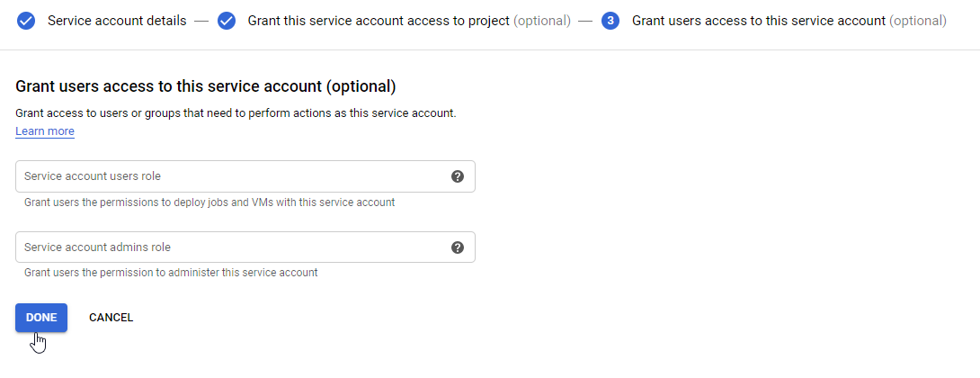
Task: Select Grant users access to this service account step
Action: [x=788, y=22]
